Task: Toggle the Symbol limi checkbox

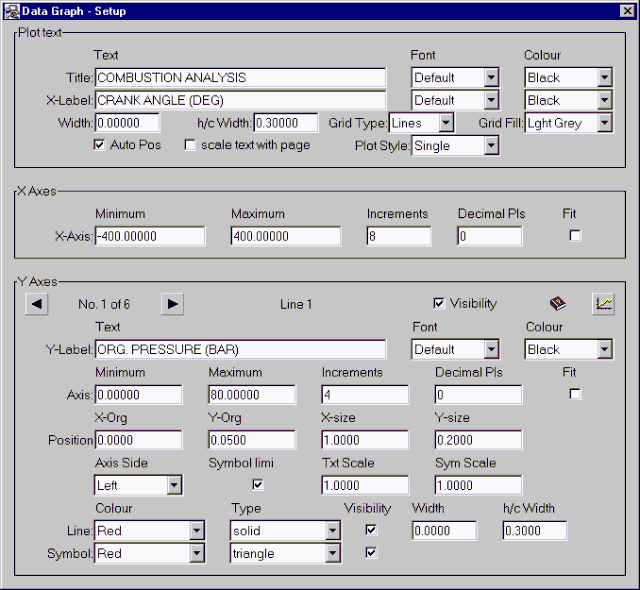Action: click(x=258, y=484)
